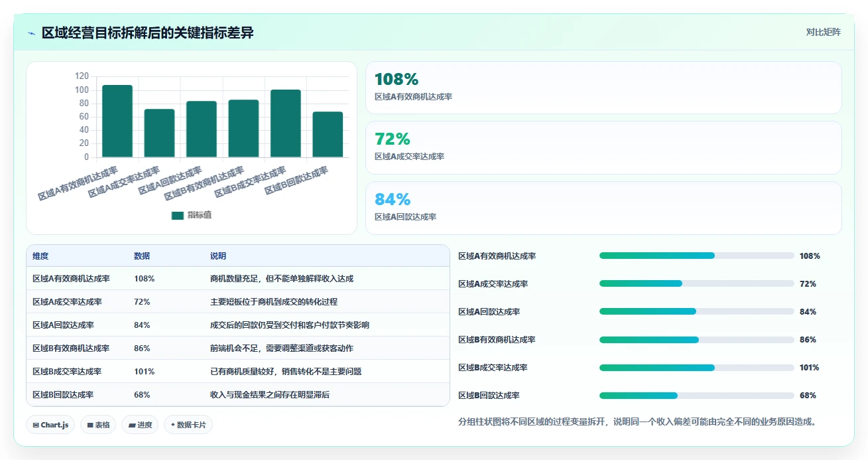
Task: Click the note 主要短板位于商机到成交的转化过程
Action: (x=274, y=302)
